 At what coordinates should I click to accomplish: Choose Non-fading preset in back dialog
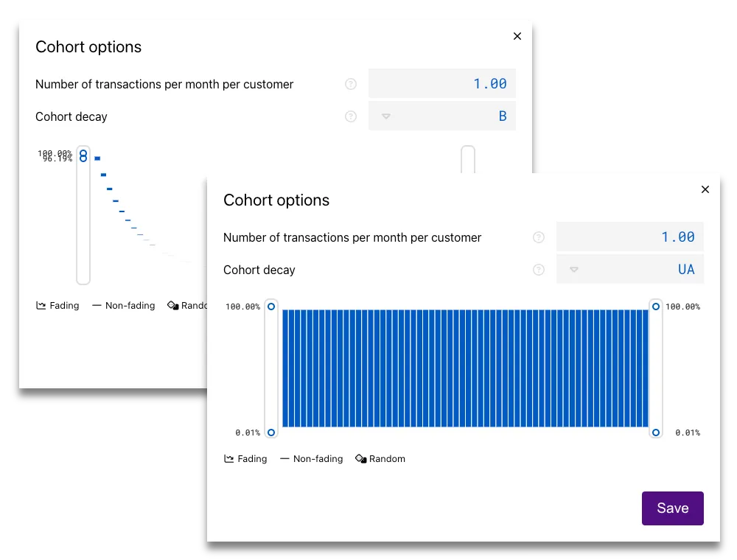(x=123, y=305)
